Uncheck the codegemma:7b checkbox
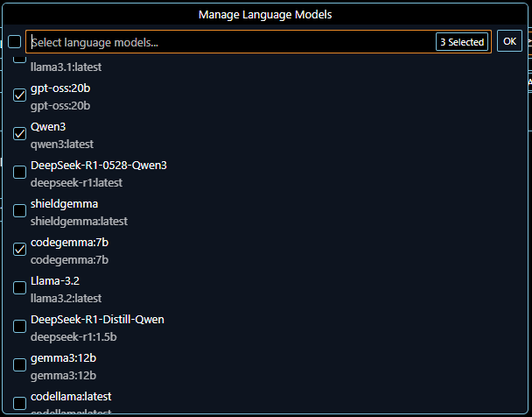The image size is (532, 417). pyautogui.click(x=19, y=250)
